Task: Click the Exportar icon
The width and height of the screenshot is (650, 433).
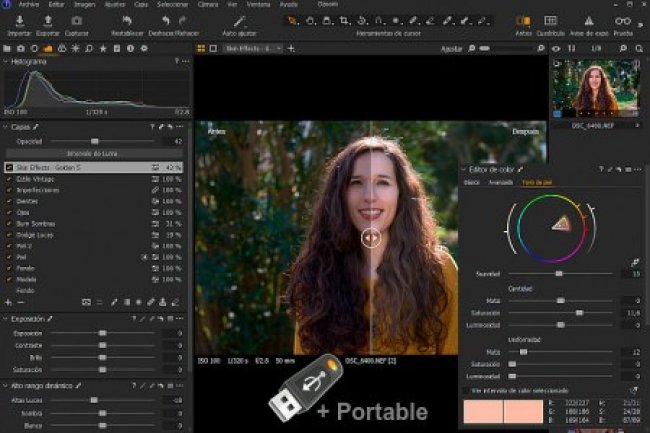Action: (48, 21)
